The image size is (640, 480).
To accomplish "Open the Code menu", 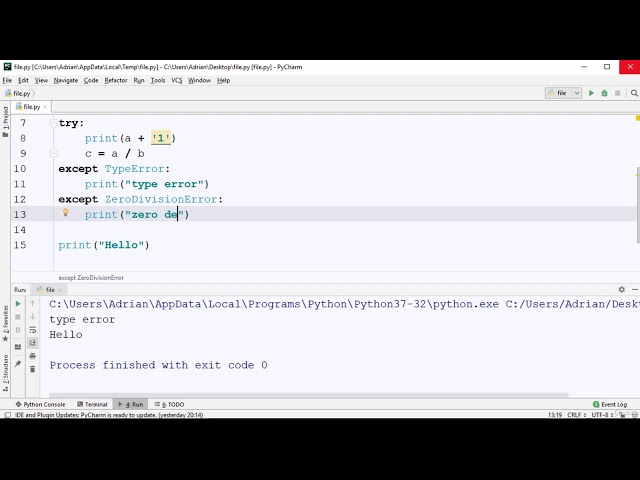I will (x=91, y=80).
